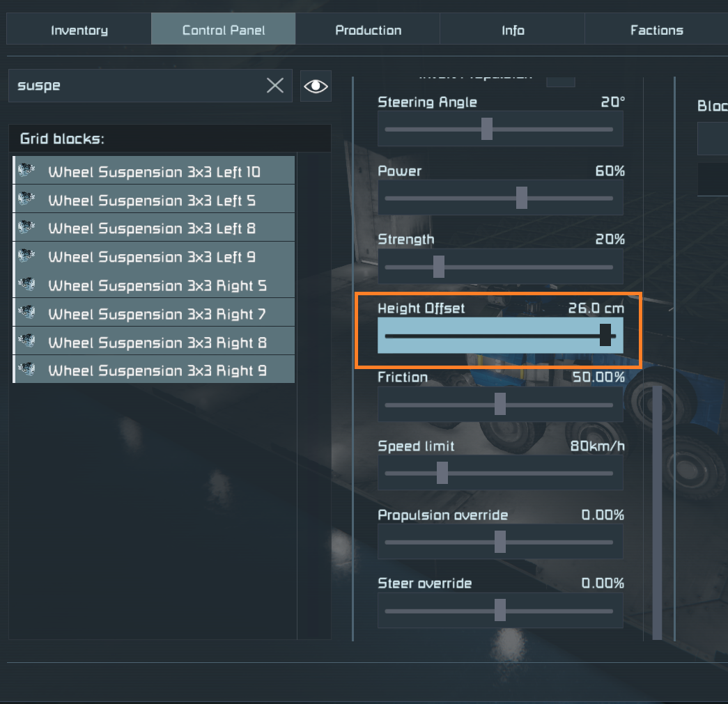This screenshot has width=728, height=704.
Task: Click the block icon beside Wheel Suspension 3x3 Left 5
Action: click(x=27, y=199)
